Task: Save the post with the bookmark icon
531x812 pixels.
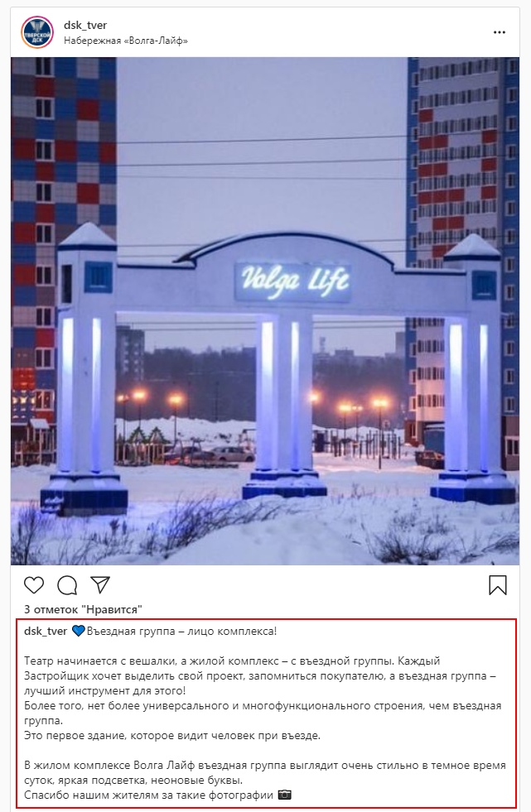Action: click(x=498, y=585)
